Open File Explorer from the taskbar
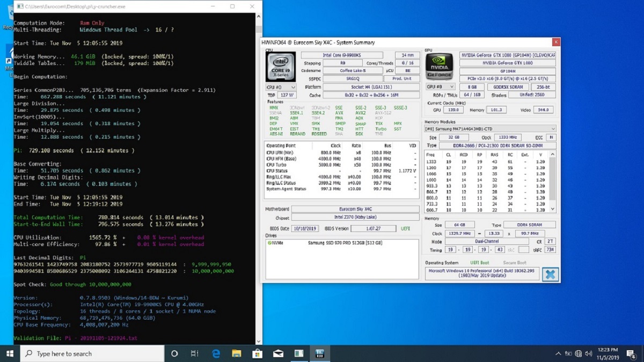644x362 pixels. pos(237,353)
